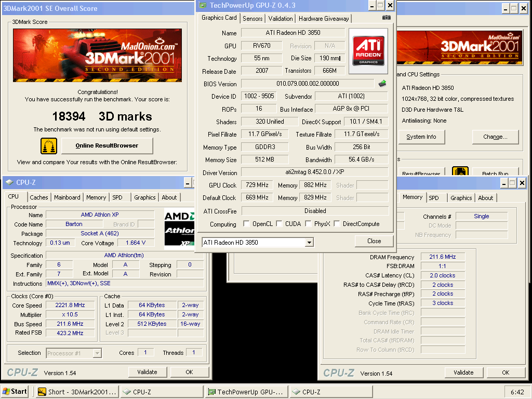Open the ATI Radeon HD 3850 card dropdown
532x399 pixels.
point(309,243)
